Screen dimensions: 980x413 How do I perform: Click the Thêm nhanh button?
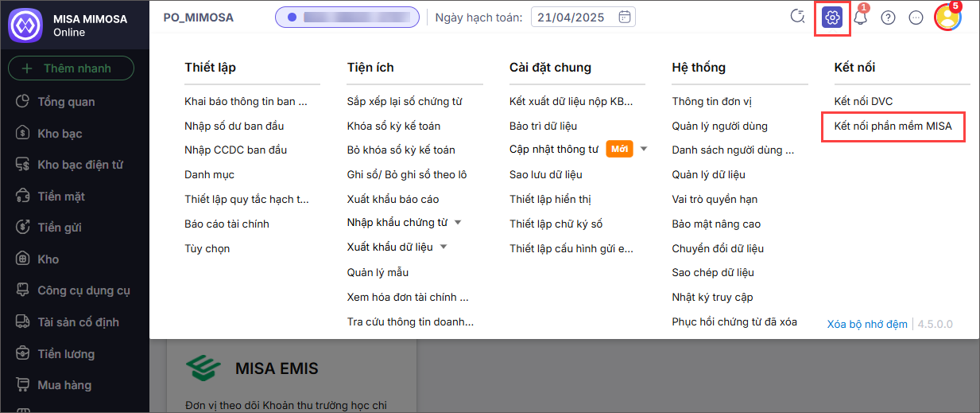click(x=71, y=68)
